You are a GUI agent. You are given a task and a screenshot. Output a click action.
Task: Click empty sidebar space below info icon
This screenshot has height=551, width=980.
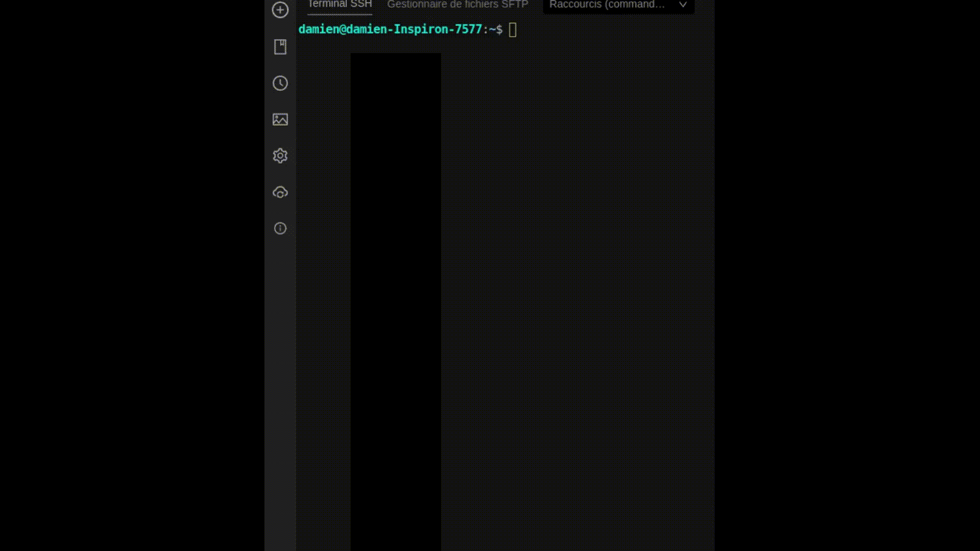click(x=280, y=388)
